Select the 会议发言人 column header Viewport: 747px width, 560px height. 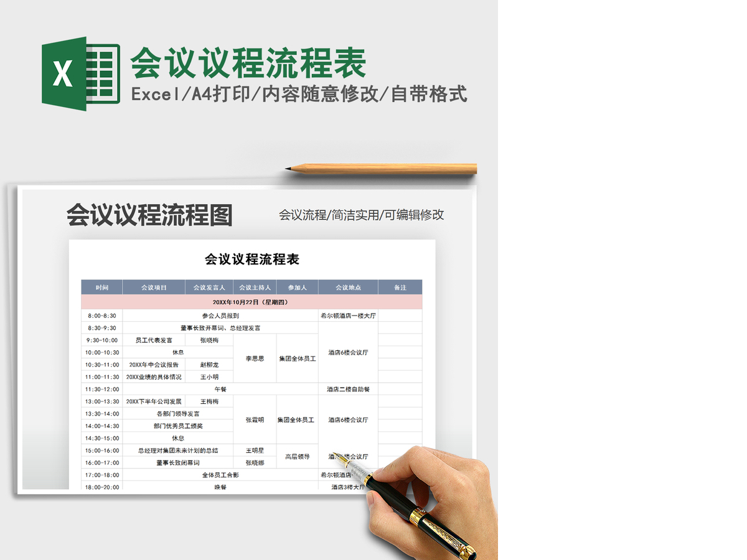(209, 287)
